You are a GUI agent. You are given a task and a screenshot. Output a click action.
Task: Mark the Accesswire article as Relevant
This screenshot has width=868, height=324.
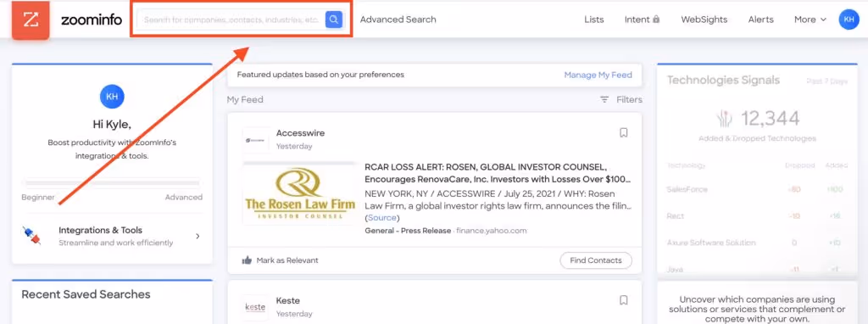pyautogui.click(x=280, y=260)
